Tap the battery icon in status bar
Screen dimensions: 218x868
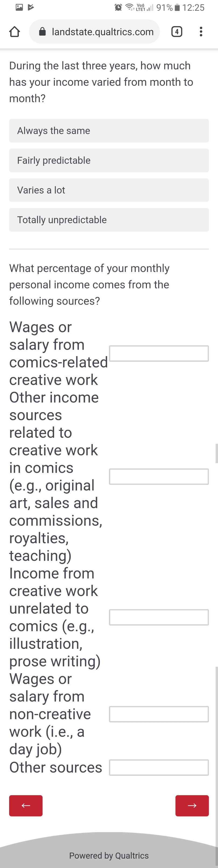[x=177, y=8]
